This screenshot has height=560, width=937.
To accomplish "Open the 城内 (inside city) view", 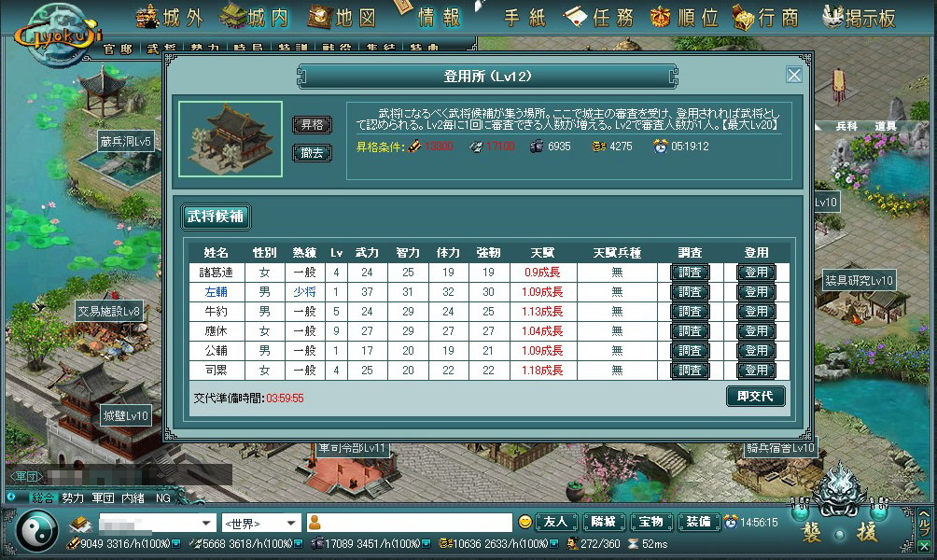I will click(x=255, y=18).
